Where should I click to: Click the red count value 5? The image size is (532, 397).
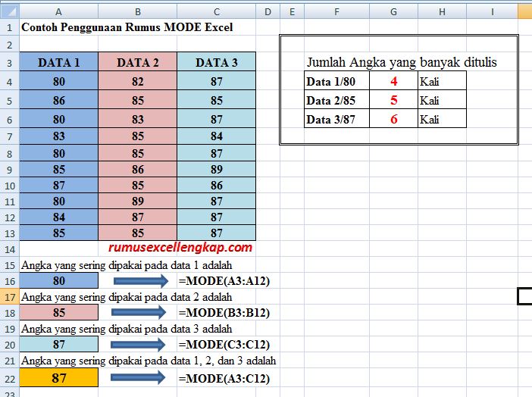tap(393, 100)
